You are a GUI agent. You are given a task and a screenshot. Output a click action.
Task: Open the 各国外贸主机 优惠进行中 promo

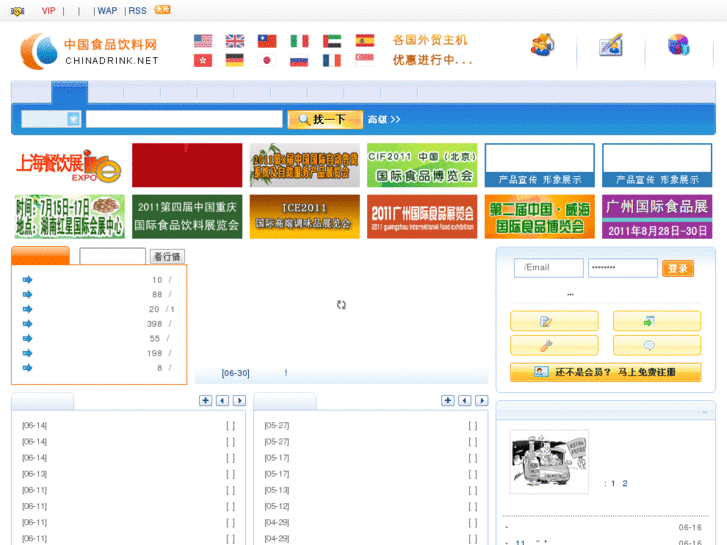432,50
